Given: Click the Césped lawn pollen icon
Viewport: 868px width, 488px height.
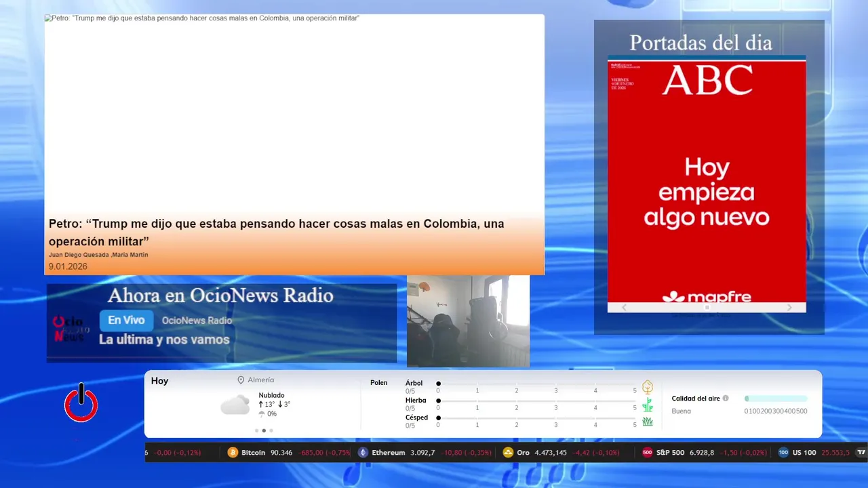Looking at the screenshot, I should coord(648,421).
